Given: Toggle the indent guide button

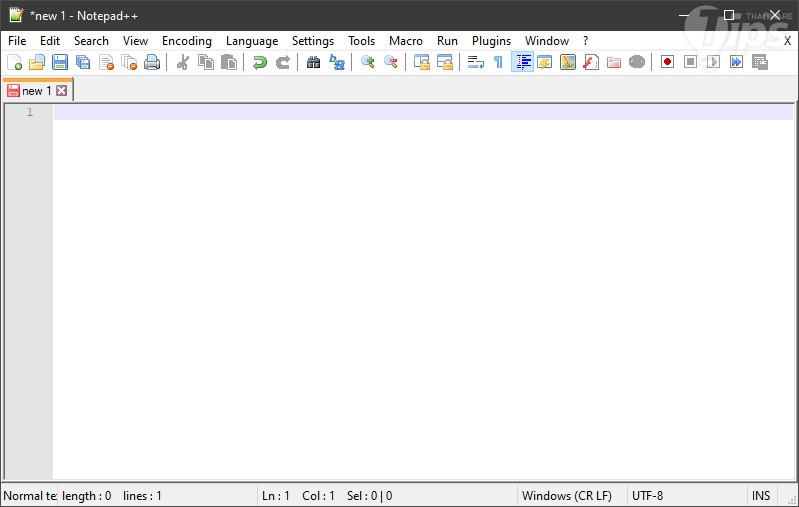Looking at the screenshot, I should (x=522, y=62).
